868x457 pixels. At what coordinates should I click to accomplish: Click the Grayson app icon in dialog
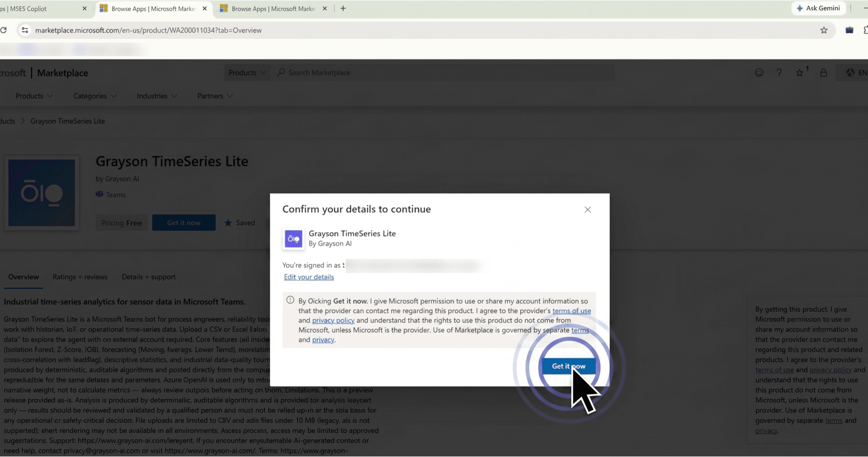coord(294,239)
